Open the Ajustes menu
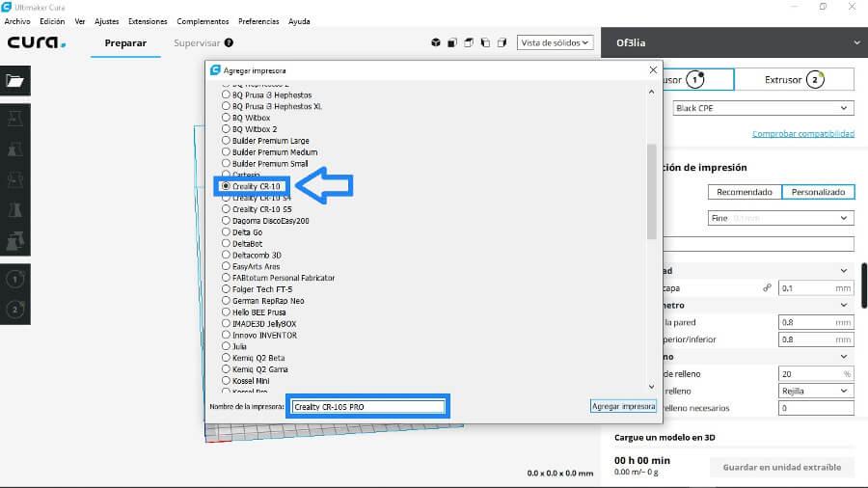Viewport: 868px width, 488px height. (106, 21)
